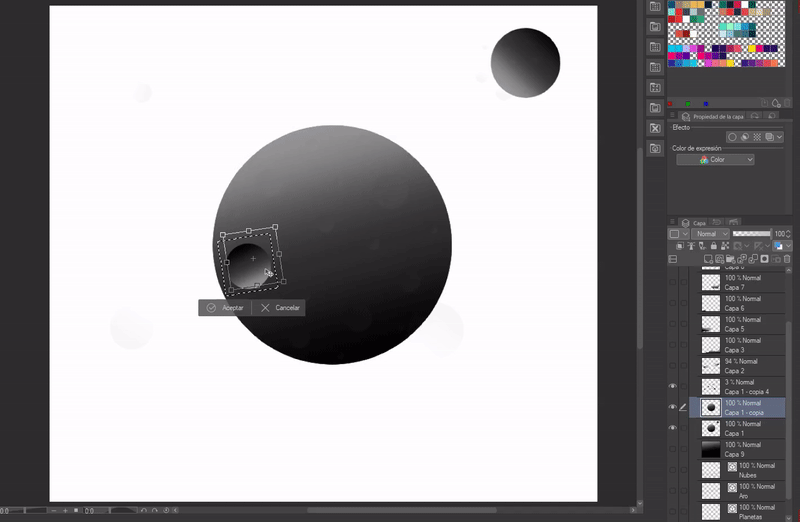Create a new layer folder
The width and height of the screenshot is (800, 522).
tap(731, 259)
